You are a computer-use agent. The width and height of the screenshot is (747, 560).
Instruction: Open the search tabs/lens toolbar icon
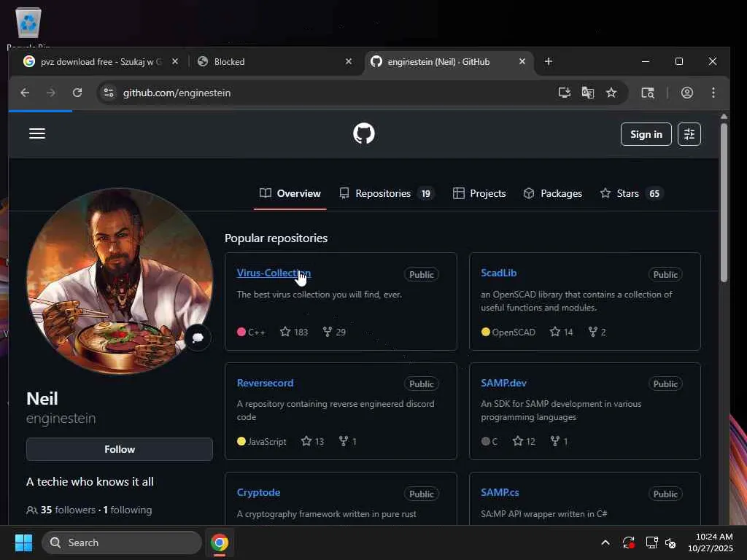[648, 93]
